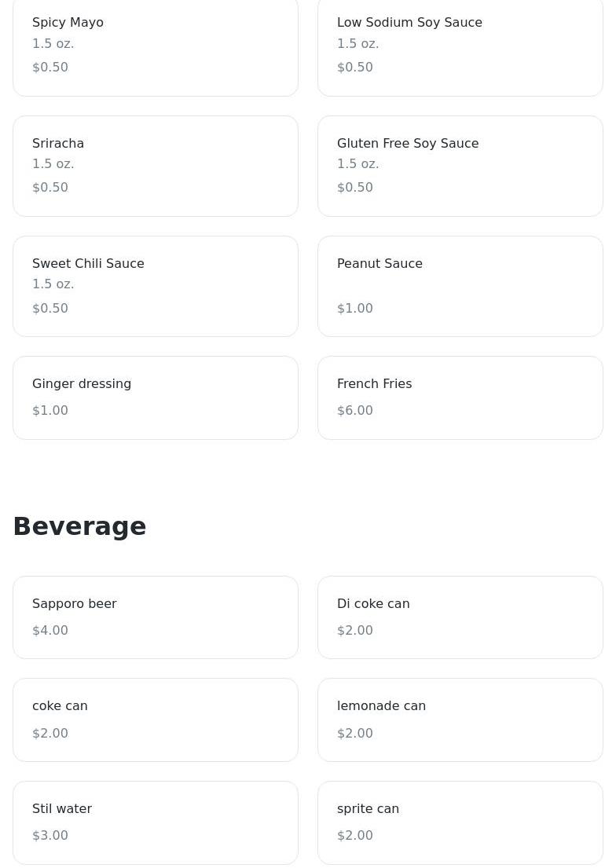Pick the lemonade can drink

460,720
